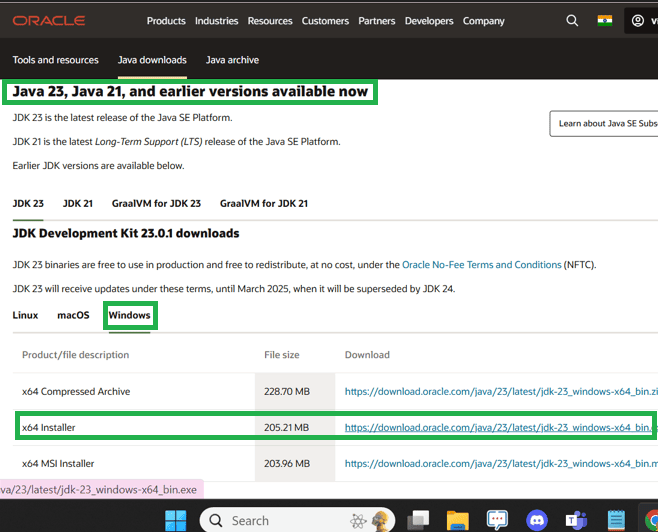The height and width of the screenshot is (532, 658).
Task: Switch to the Java archive tab
Action: [x=232, y=60]
